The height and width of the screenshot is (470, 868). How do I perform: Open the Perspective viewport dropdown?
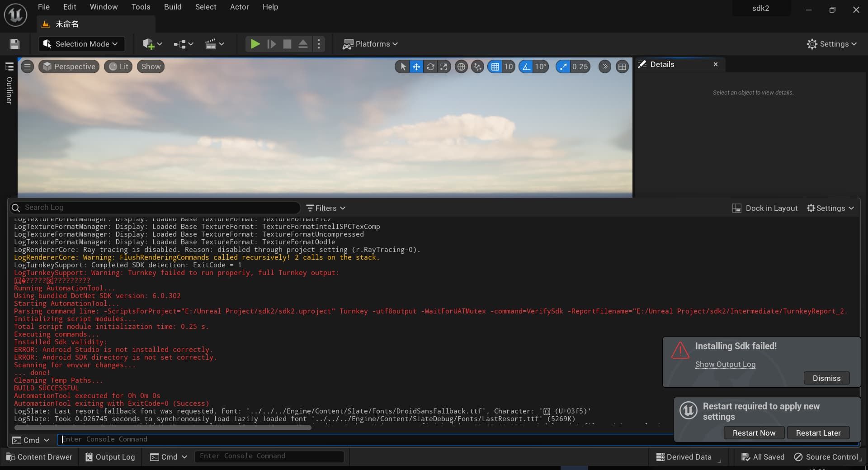coord(69,66)
